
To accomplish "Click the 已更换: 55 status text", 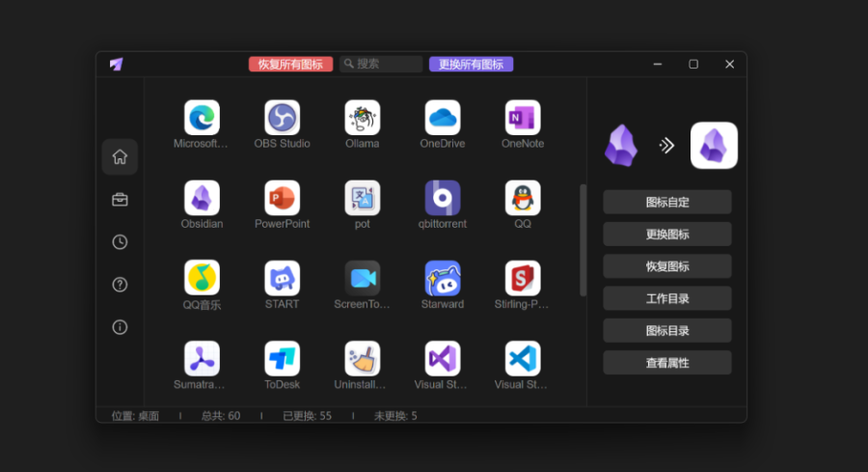I will tap(308, 415).
